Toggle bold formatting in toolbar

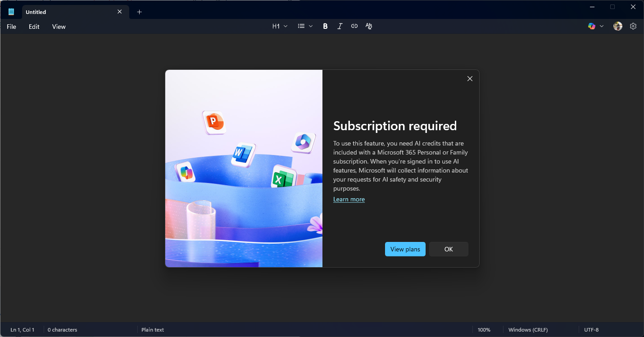point(325,26)
